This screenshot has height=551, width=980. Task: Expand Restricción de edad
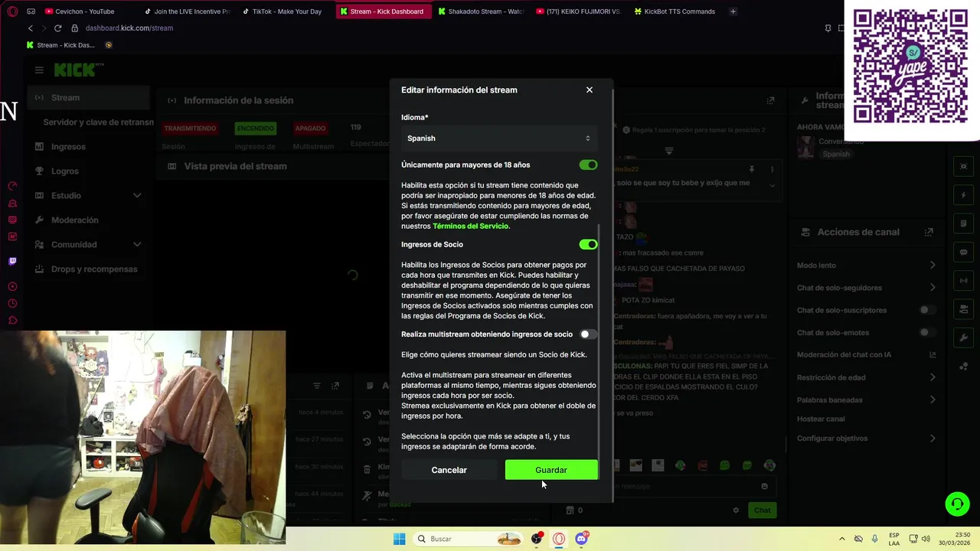[866, 377]
